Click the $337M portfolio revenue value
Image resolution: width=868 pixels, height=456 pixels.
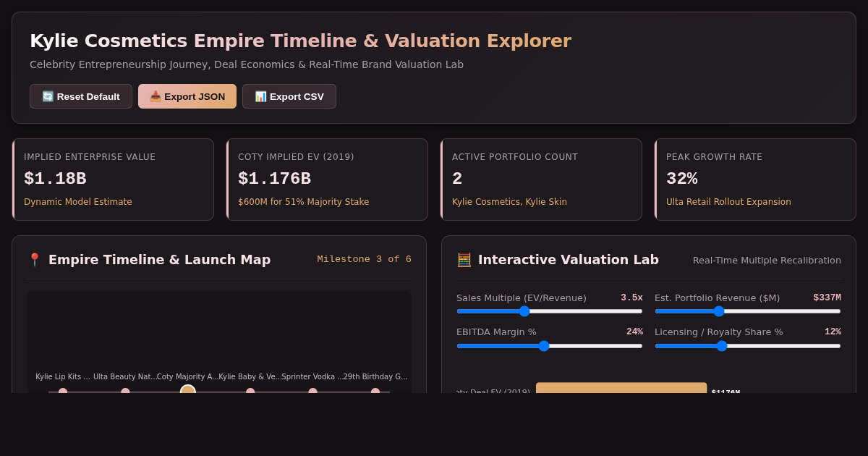tap(827, 297)
